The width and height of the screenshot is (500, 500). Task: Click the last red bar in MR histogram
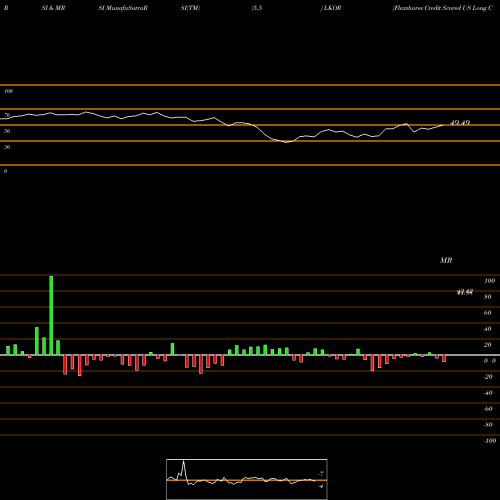[x=444, y=358]
